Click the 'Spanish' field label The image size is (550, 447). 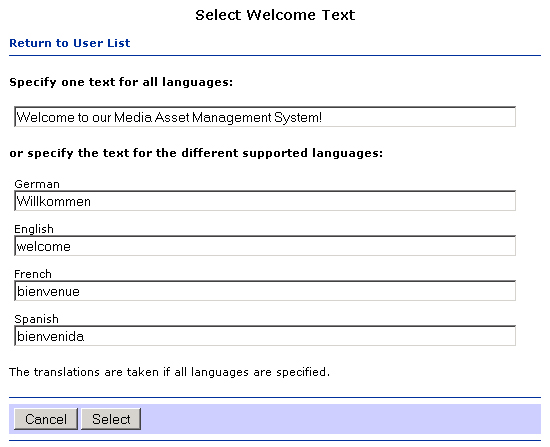(36, 319)
